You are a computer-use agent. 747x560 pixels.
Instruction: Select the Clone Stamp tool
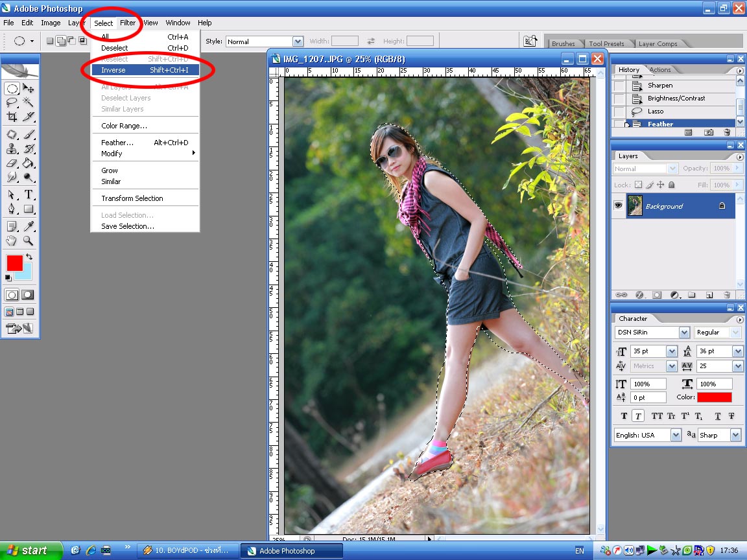click(12, 148)
